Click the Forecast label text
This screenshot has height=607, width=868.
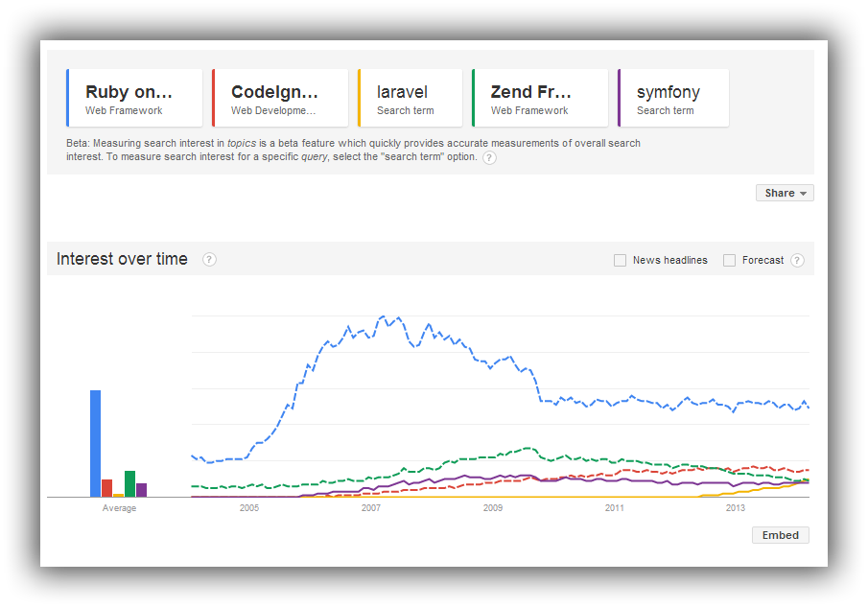coord(762,260)
